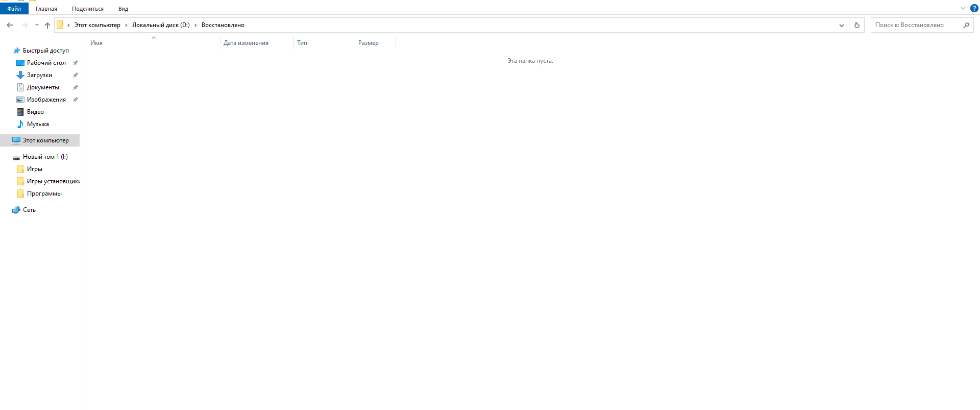
Task: Select Сеть in the navigation pane
Action: point(29,210)
